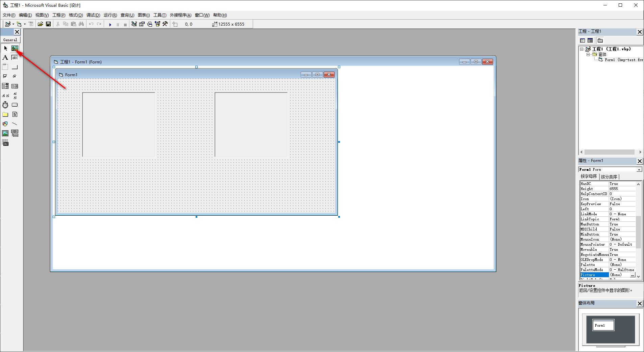Open the 工程(P) menu
Viewport: 644px width, 352px height.
click(x=59, y=15)
